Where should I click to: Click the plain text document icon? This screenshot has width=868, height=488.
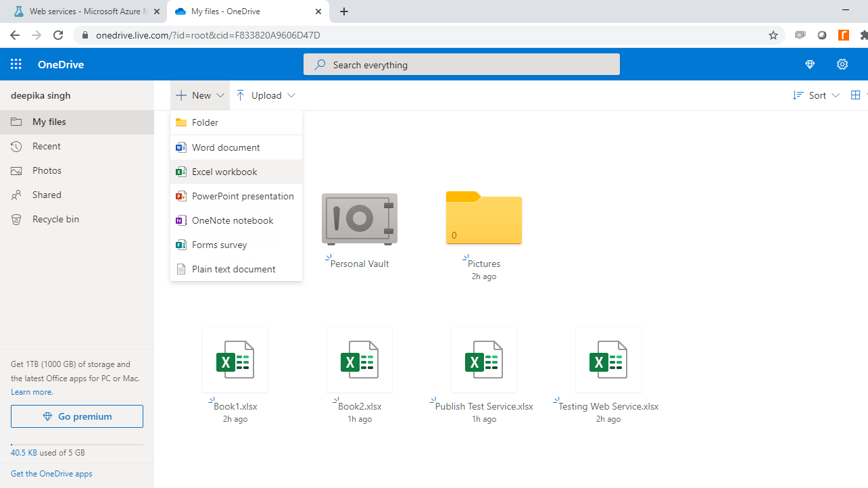[180, 269]
